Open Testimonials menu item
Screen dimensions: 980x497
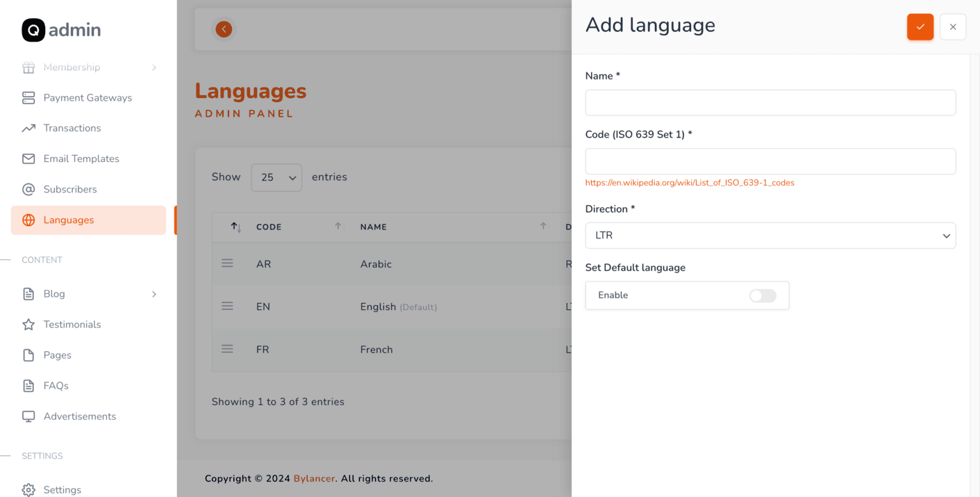(x=88, y=325)
